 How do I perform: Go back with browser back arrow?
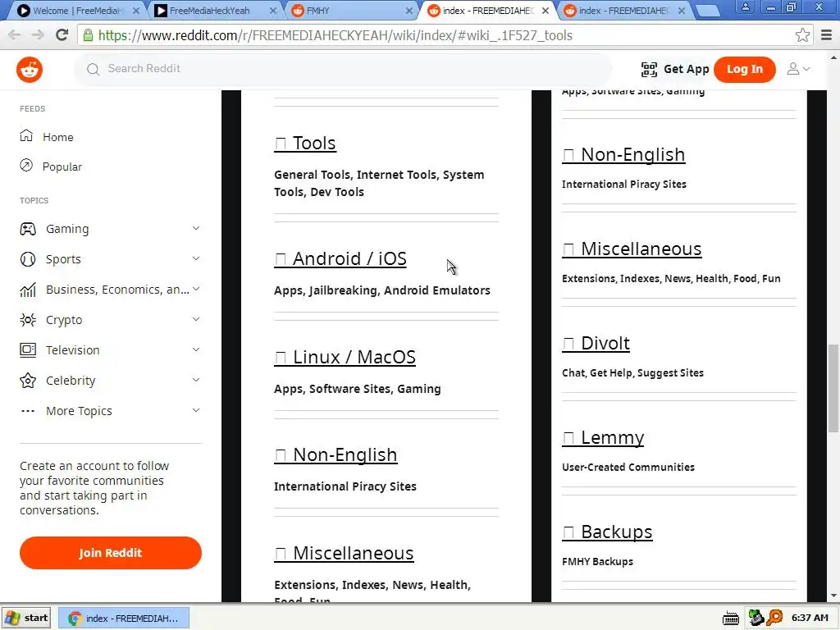(15, 35)
